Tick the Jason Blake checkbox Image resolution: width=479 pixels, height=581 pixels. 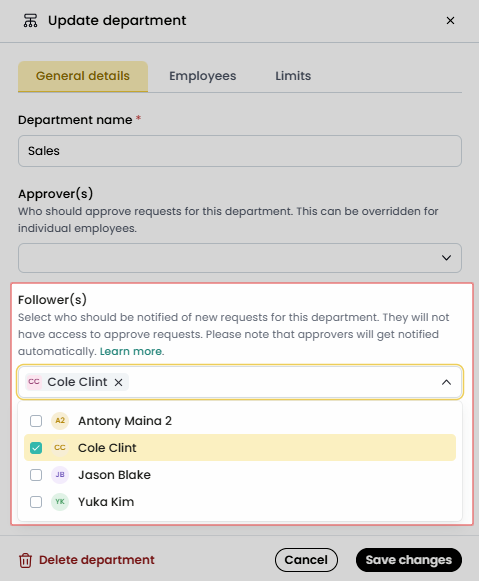pyautogui.click(x=36, y=475)
